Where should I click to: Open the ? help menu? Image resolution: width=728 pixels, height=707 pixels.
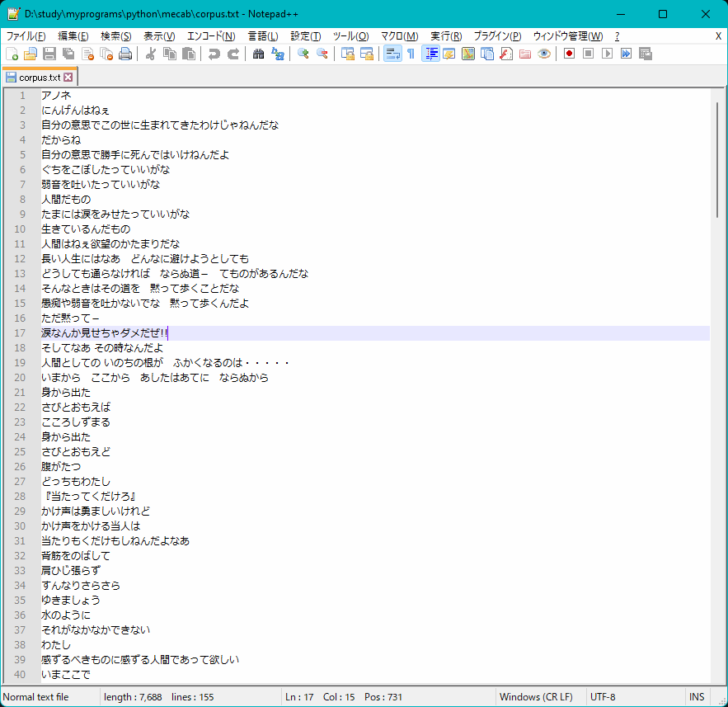pos(617,36)
